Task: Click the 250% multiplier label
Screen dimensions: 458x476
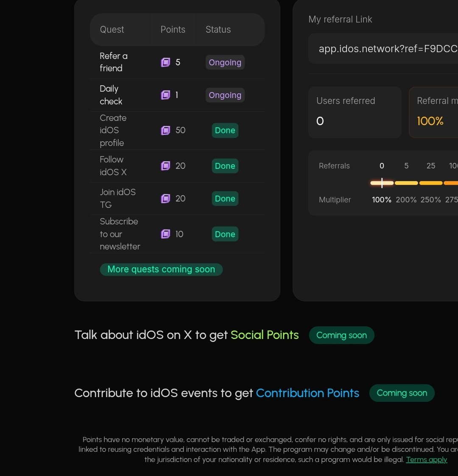Action: point(431,200)
